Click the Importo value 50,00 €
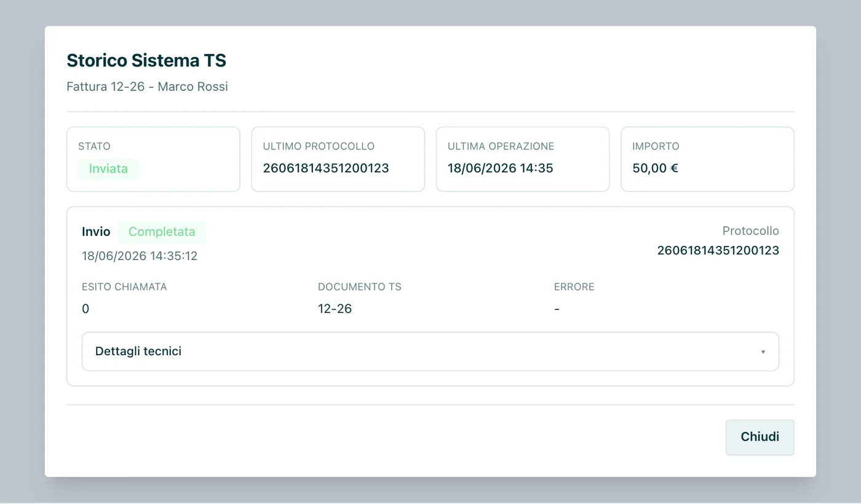Image resolution: width=861 pixels, height=504 pixels. [x=656, y=168]
